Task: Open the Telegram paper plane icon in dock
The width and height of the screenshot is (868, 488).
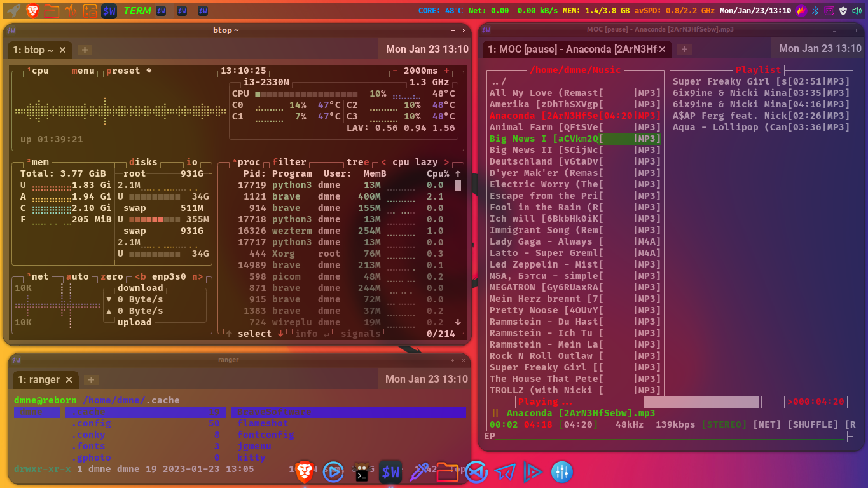Action: (x=504, y=471)
